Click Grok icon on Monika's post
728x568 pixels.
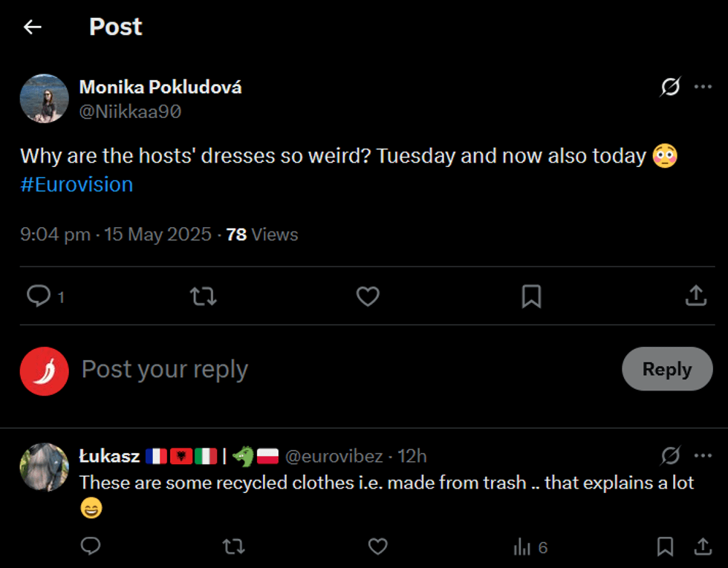point(669,88)
